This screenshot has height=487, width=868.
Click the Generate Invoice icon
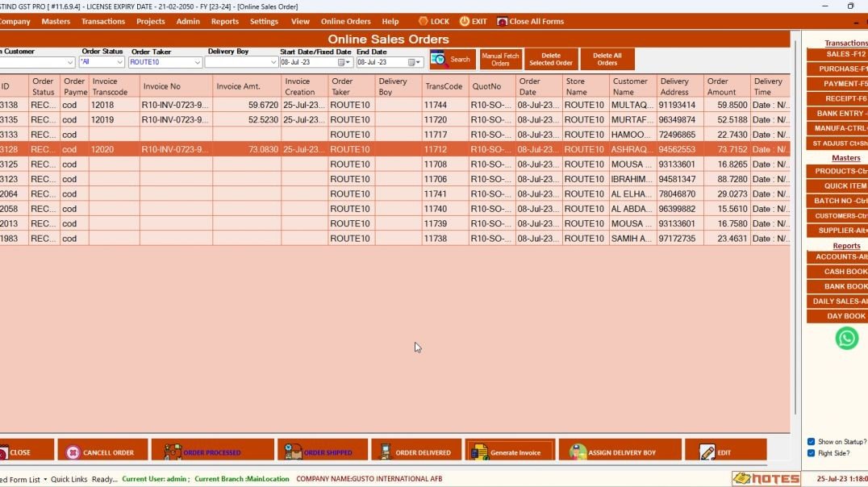478,452
